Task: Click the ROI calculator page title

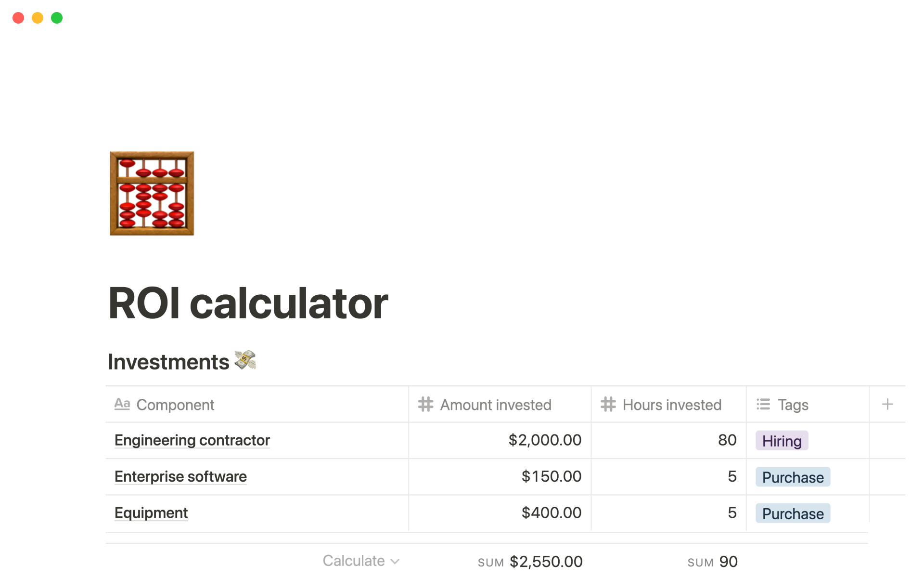Action: click(x=248, y=303)
